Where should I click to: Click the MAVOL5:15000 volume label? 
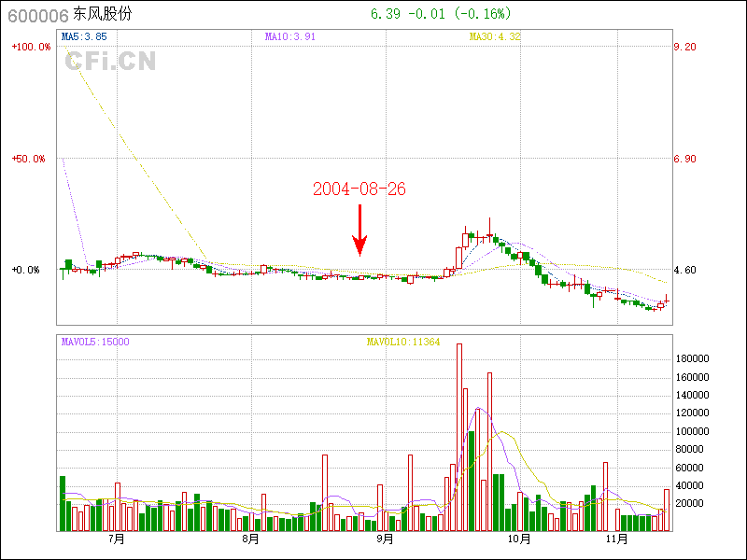pyautogui.click(x=95, y=342)
